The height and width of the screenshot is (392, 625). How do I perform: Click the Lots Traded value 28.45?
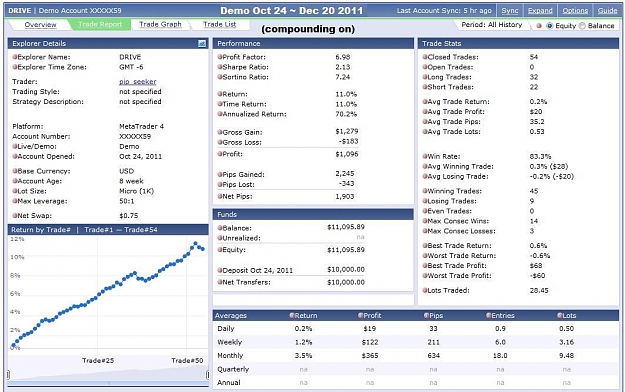[539, 290]
